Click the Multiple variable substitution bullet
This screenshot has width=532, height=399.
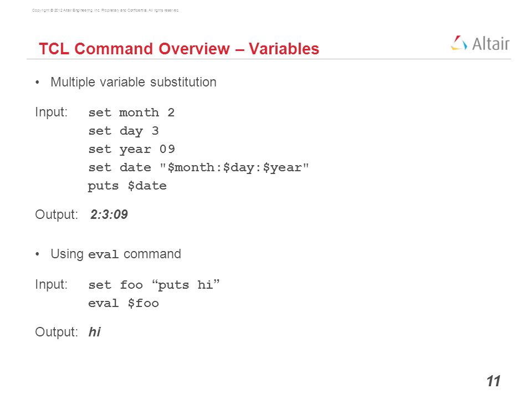134,82
